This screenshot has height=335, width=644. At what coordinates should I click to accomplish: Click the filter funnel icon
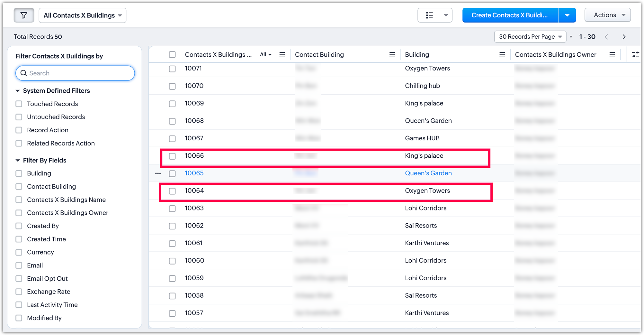[24, 15]
